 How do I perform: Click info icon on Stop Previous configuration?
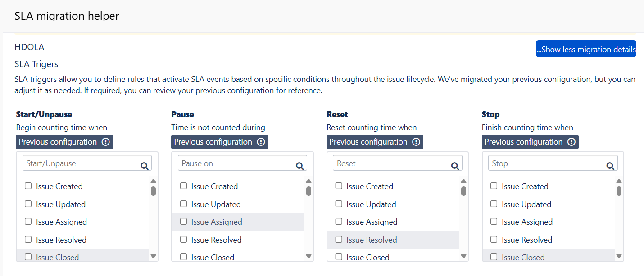tap(571, 142)
